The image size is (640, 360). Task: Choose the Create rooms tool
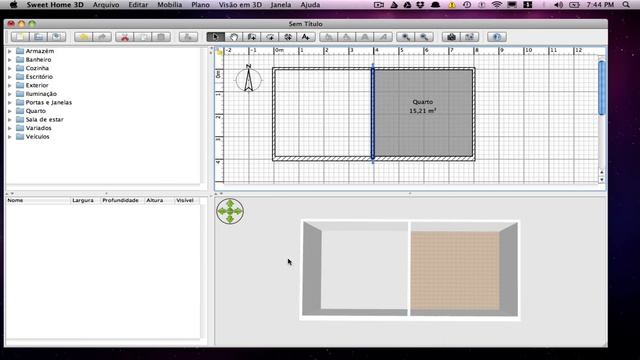[x=270, y=37]
